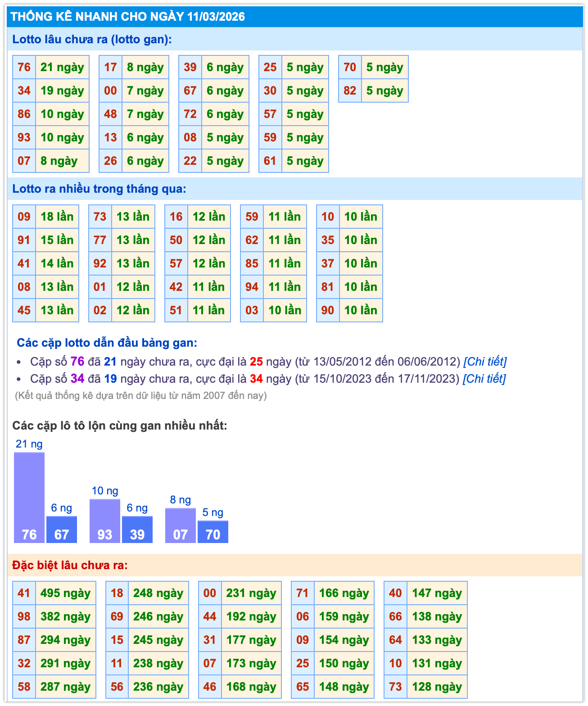
Task: Click the 'THỐNG KÊ NHANH' title bar
Action: click(x=128, y=17)
